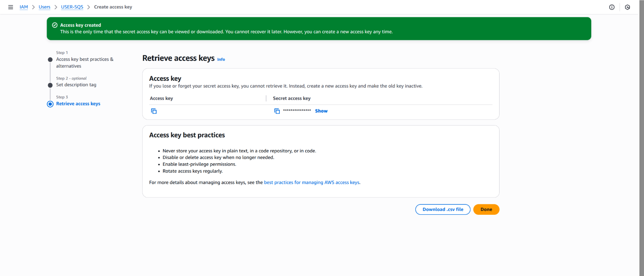Click 'Enable least-privilege permissions.' bullet
This screenshot has width=644, height=276.
point(200,164)
